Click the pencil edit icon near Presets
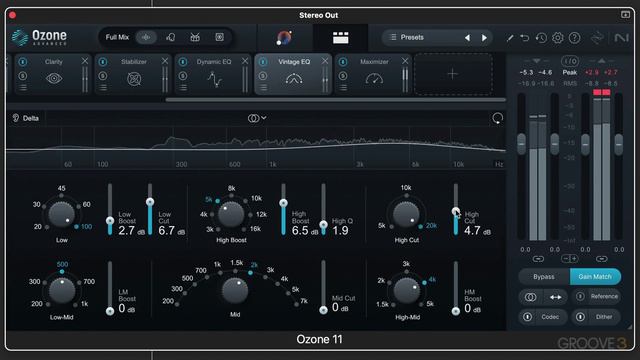This screenshot has width=640, height=360. click(510, 38)
